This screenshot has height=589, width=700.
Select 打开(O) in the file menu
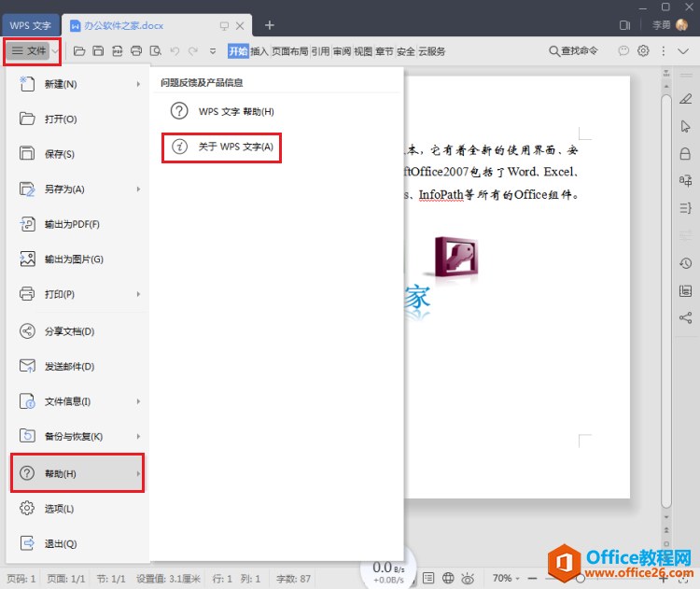point(77,119)
